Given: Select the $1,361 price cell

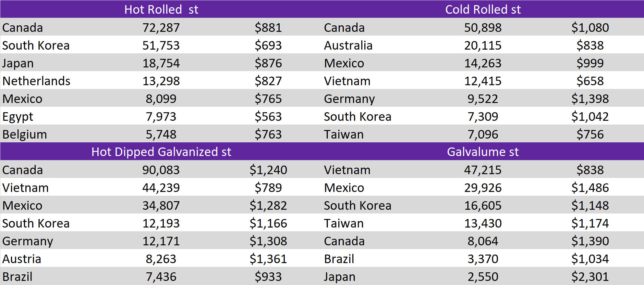Looking at the screenshot, I should pyautogui.click(x=268, y=259).
